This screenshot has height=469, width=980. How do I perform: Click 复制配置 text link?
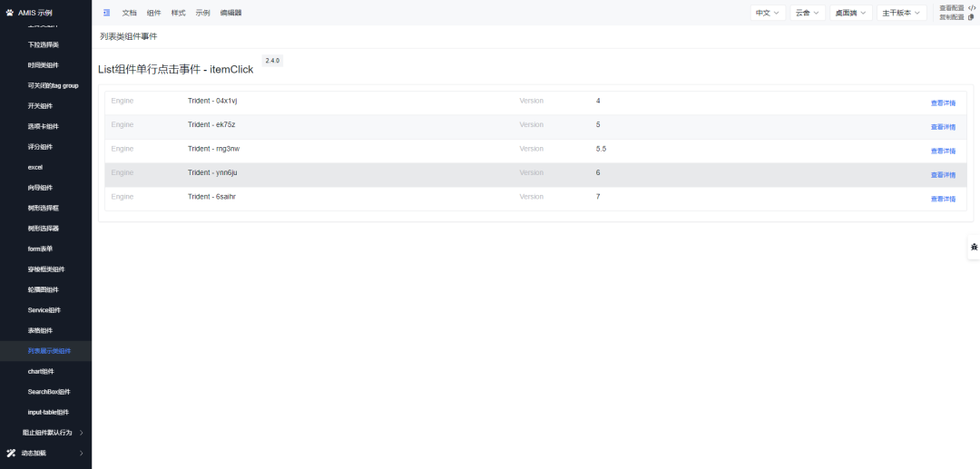951,17
